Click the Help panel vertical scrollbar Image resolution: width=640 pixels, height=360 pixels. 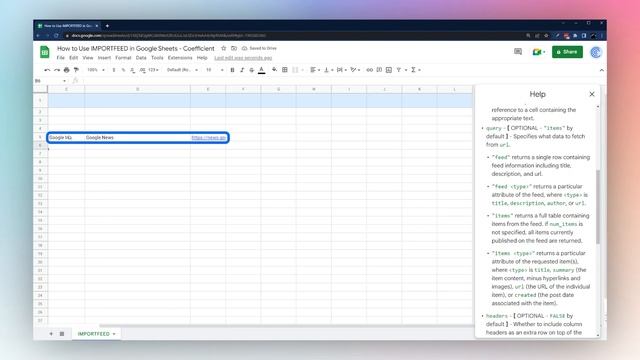598,207
